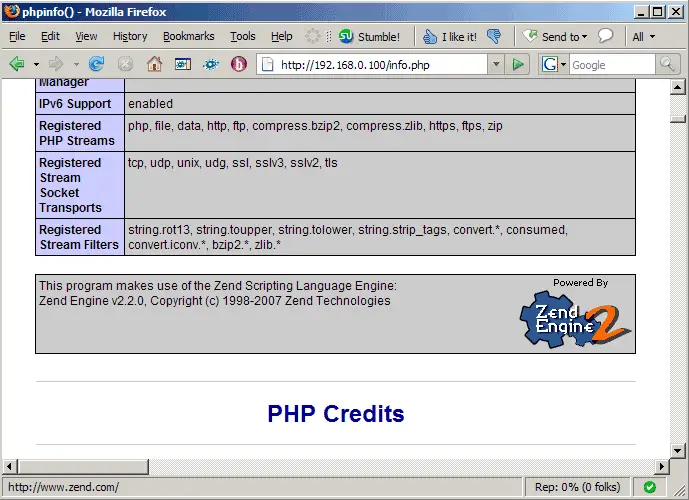Click the http://www.zend.com/ status bar text
689x500 pixels.
[63, 487]
